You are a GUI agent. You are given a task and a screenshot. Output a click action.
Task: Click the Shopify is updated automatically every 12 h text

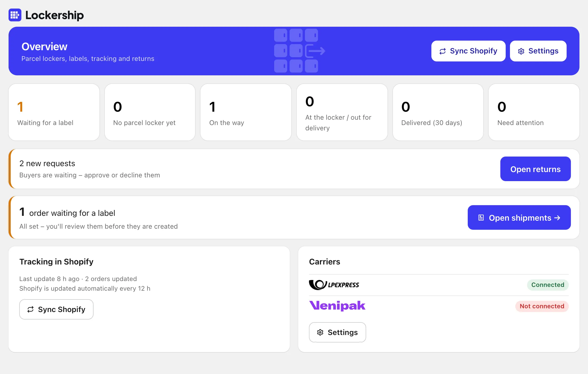click(85, 289)
